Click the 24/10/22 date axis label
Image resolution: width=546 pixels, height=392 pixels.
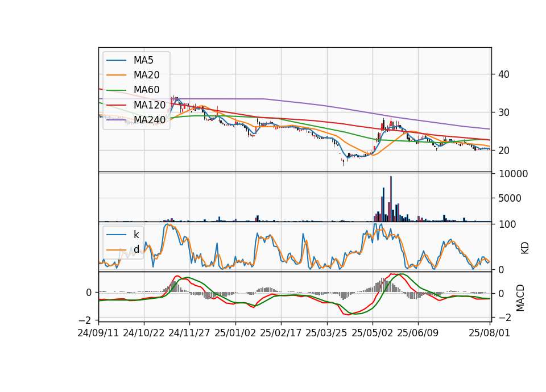144,333
